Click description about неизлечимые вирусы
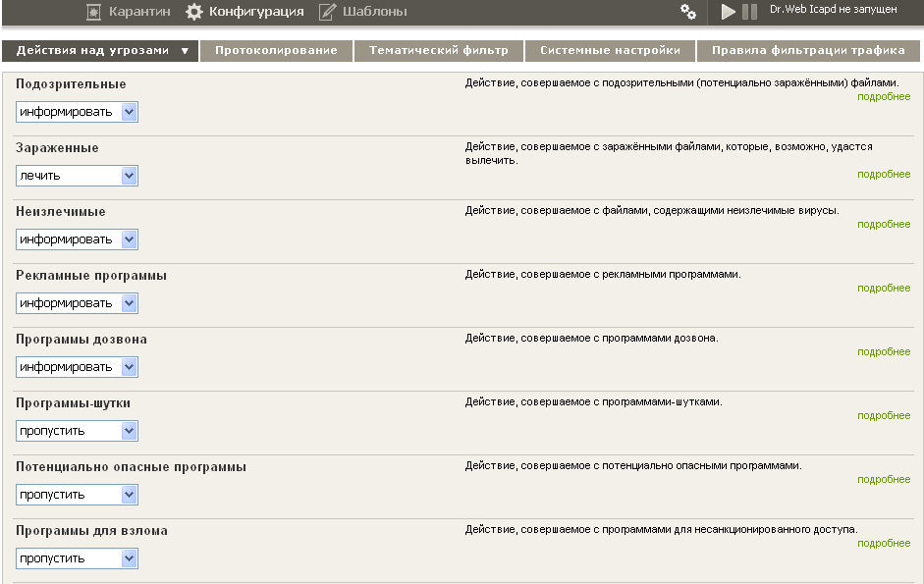This screenshot has height=584, width=924. (x=652, y=211)
